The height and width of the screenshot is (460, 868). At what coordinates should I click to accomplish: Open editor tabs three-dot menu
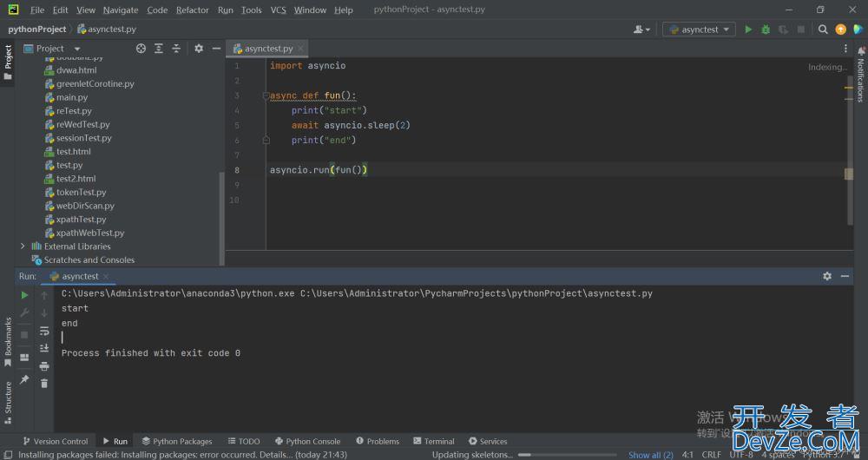(x=845, y=49)
